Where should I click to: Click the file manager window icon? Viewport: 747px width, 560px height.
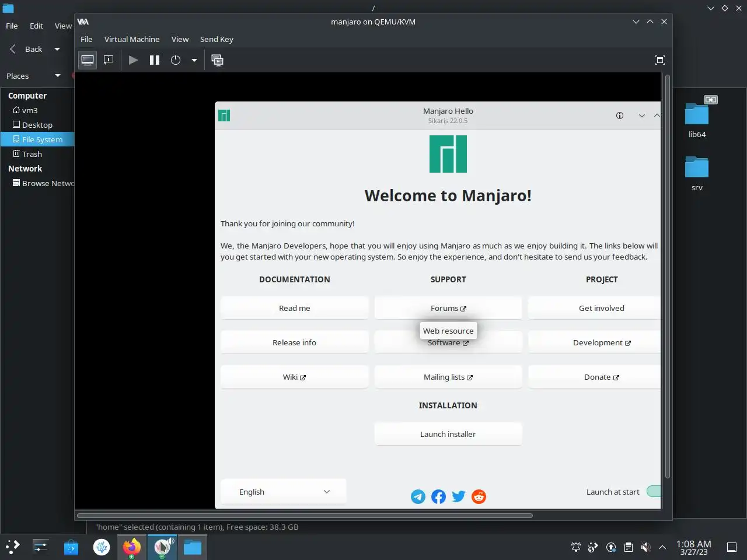coord(8,8)
